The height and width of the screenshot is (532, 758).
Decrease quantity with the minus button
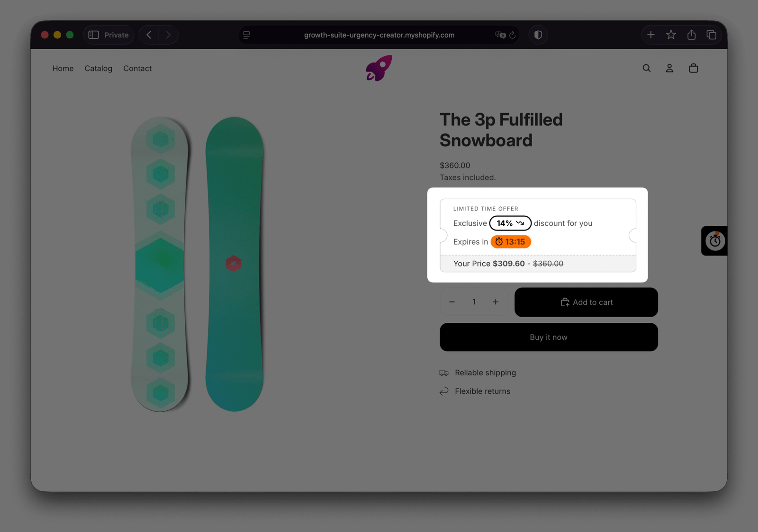(x=452, y=302)
